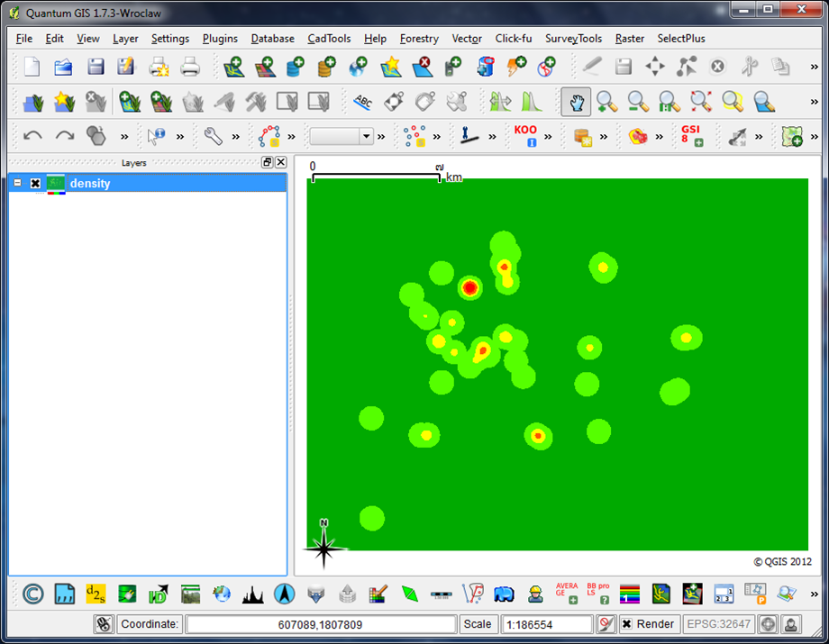The image size is (829, 644).
Task: Click the compass North Arrow plugin icon
Action: (x=284, y=594)
